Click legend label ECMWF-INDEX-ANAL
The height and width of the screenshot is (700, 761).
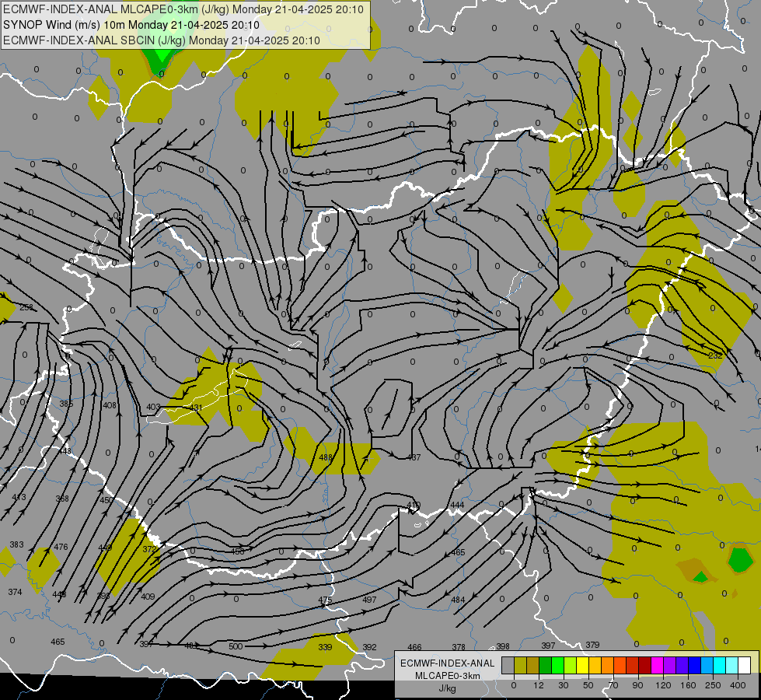tap(448, 663)
